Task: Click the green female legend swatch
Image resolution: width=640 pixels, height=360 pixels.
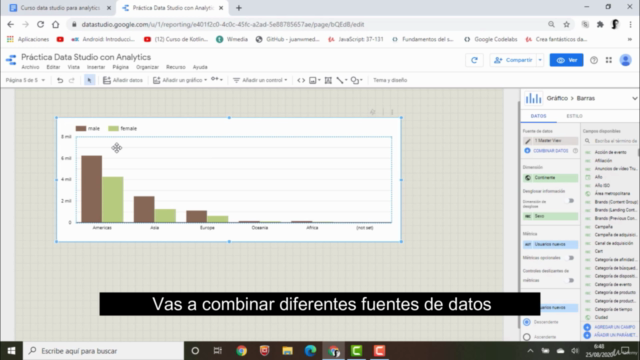Action: point(113,129)
